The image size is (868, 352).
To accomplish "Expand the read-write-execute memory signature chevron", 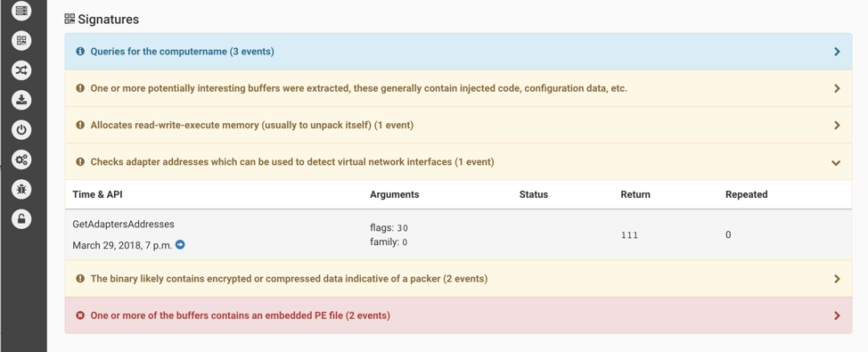I will (x=837, y=125).
